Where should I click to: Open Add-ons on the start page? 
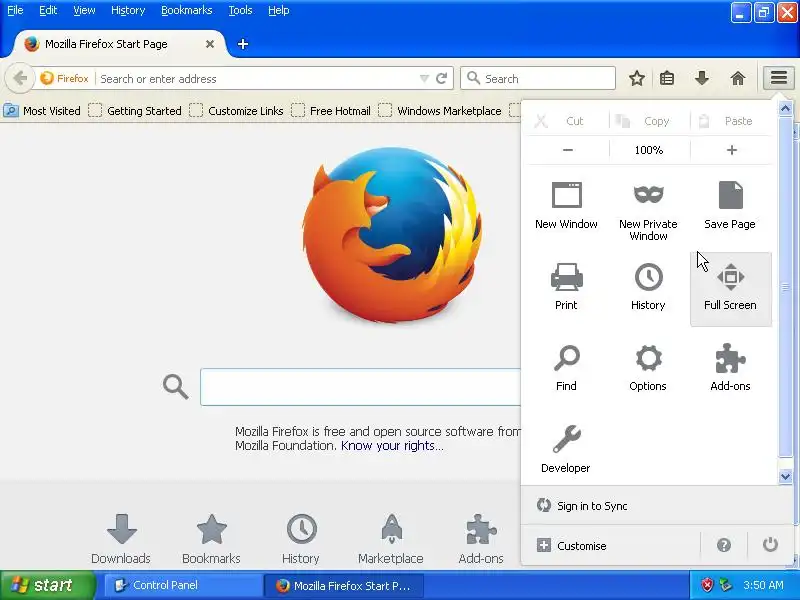tap(481, 539)
